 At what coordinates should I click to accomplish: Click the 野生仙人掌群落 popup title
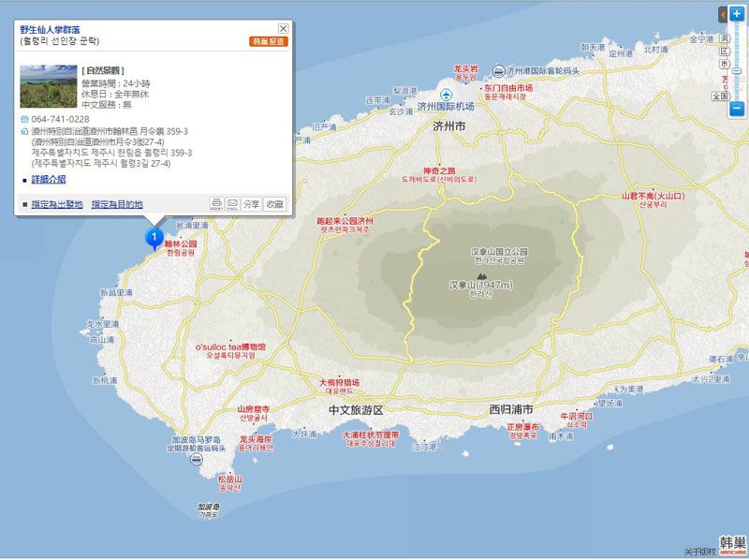(51, 30)
